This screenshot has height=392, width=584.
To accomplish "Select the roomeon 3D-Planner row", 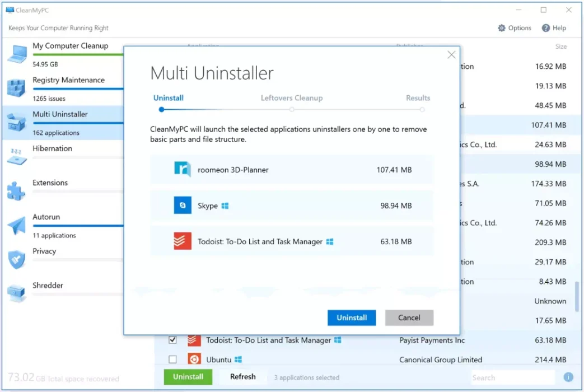I will (x=292, y=170).
